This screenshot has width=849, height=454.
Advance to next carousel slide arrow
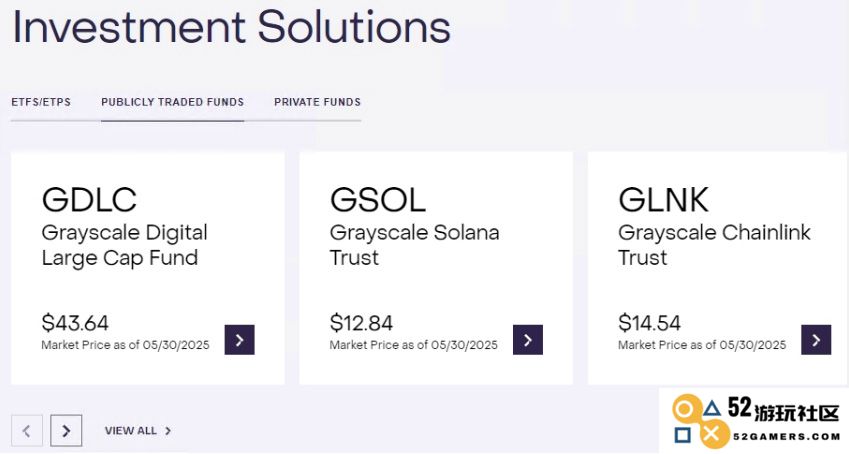coord(66,431)
